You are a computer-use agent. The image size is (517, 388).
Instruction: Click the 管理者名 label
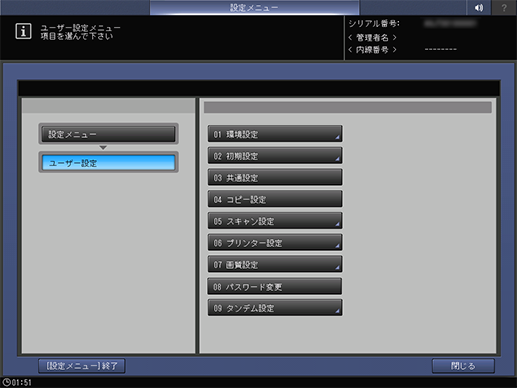click(372, 37)
